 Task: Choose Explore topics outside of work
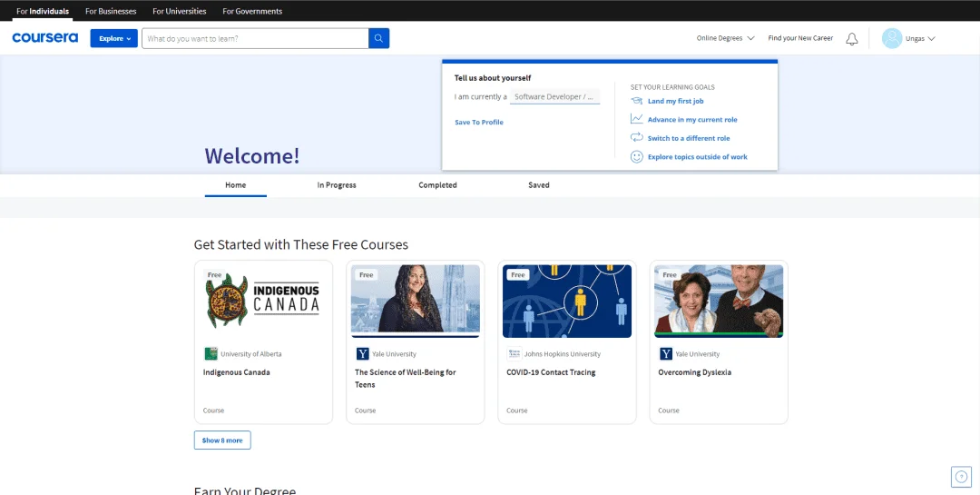698,157
